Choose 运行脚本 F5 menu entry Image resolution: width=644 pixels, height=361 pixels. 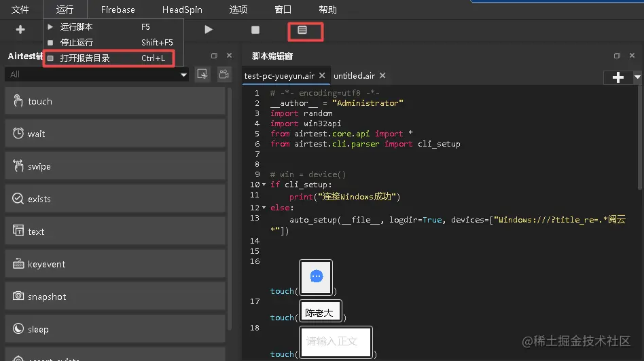click(113, 27)
